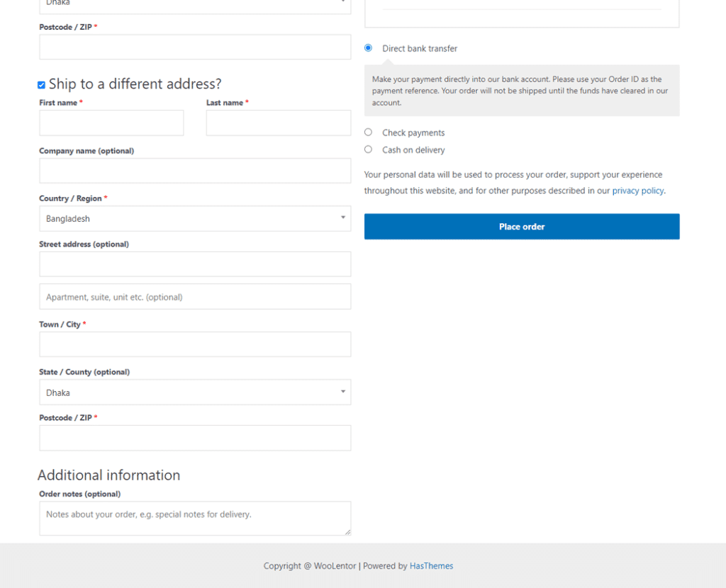Viewport: 726px width, 588px height.
Task: Click the shipping Town / City field
Action: [x=195, y=344]
